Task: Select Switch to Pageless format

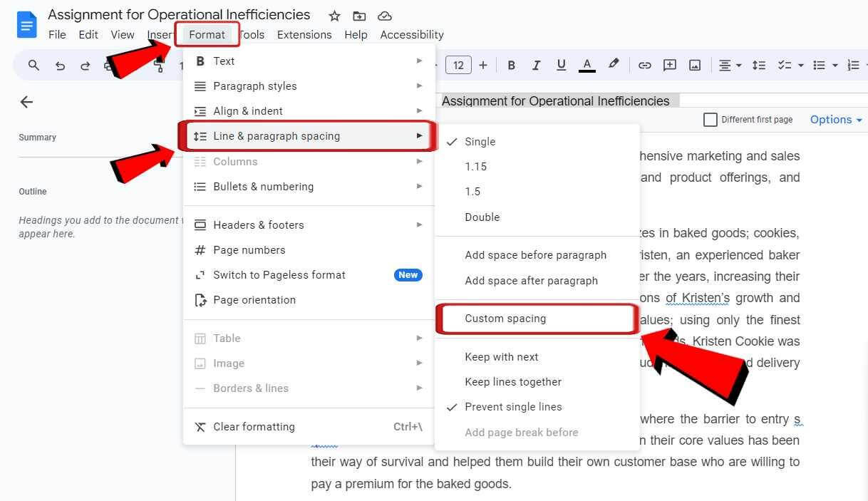Action: 279,274
